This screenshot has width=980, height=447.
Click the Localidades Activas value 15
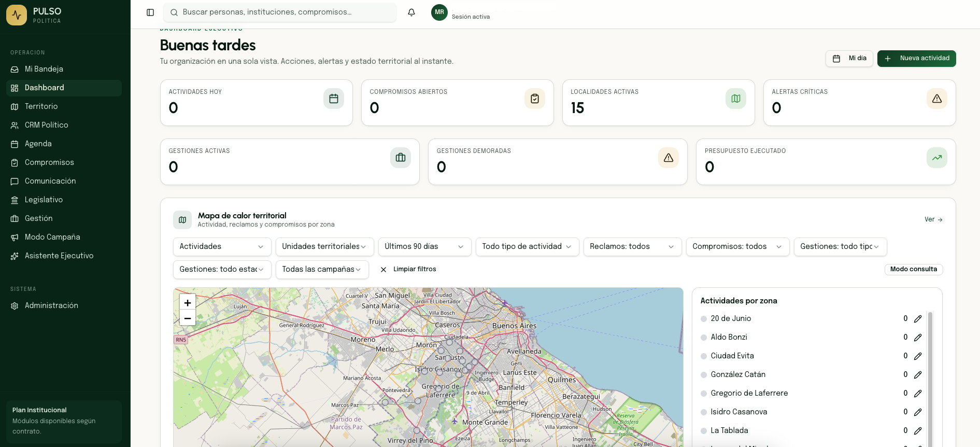click(577, 108)
